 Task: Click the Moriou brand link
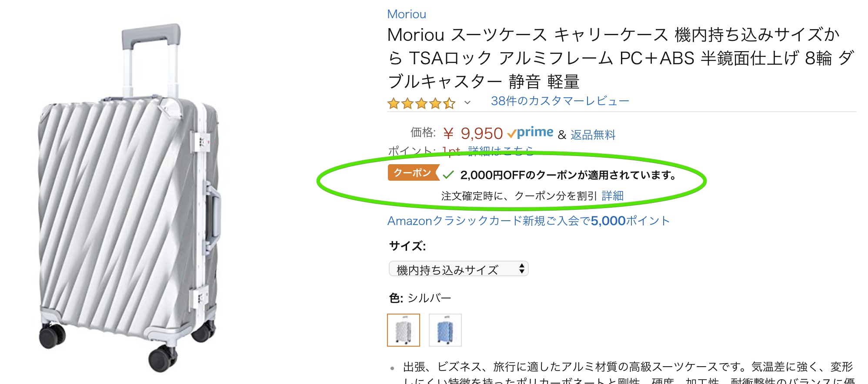click(406, 14)
